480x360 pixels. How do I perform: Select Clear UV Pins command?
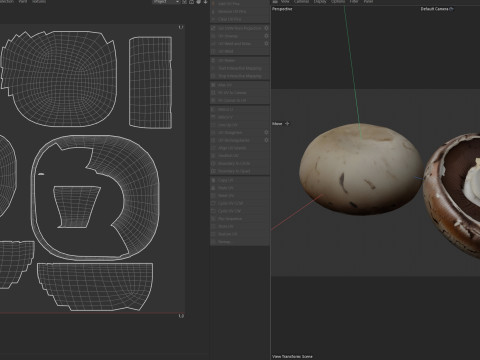click(240, 19)
